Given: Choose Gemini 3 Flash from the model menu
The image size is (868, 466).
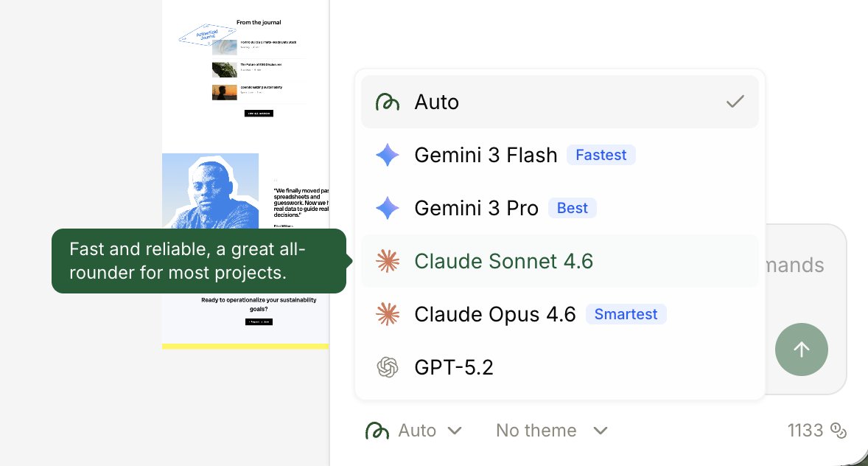Looking at the screenshot, I should pyautogui.click(x=486, y=155).
